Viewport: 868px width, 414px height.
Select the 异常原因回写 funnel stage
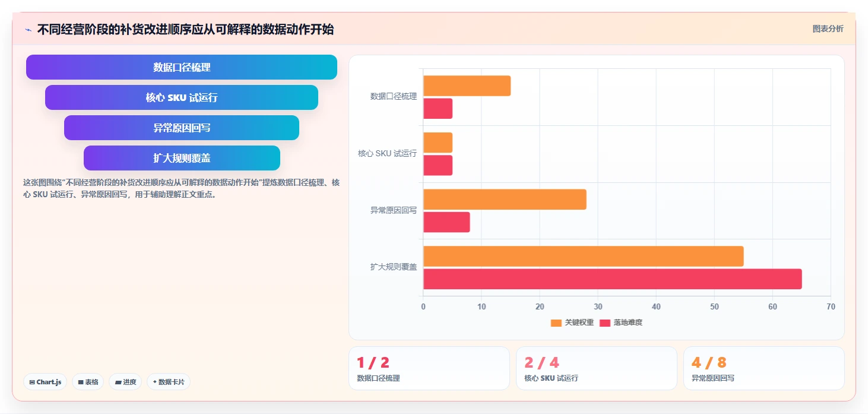coord(182,128)
